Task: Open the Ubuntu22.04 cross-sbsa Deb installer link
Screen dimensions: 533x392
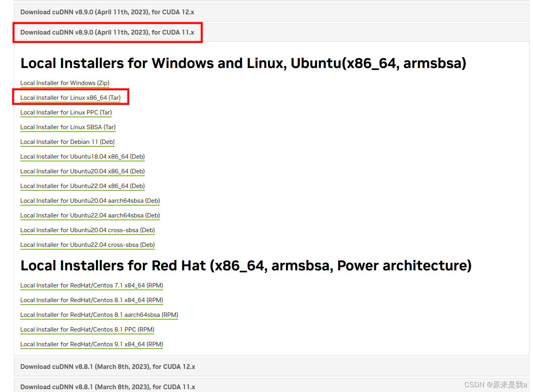Action: (88, 245)
